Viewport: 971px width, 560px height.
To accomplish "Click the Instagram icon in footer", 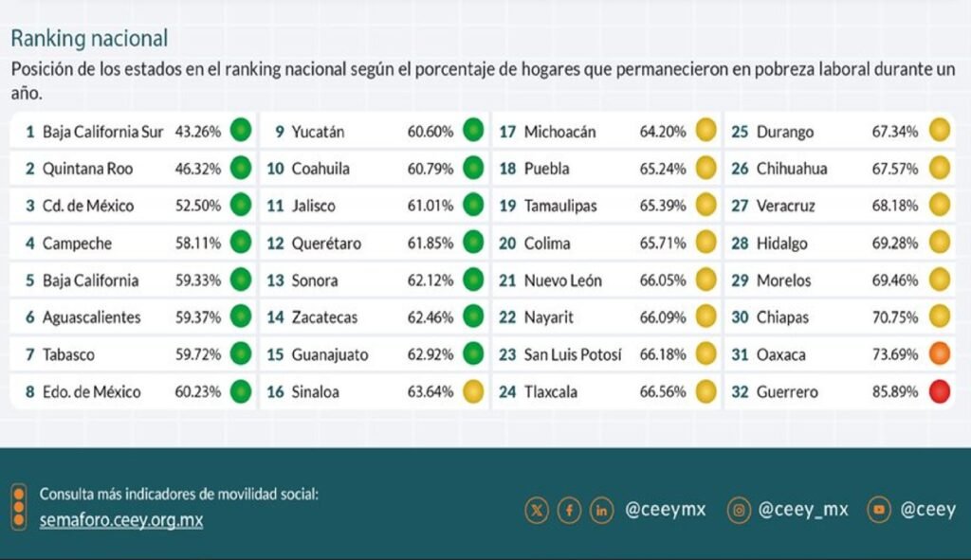I will coord(740,511).
